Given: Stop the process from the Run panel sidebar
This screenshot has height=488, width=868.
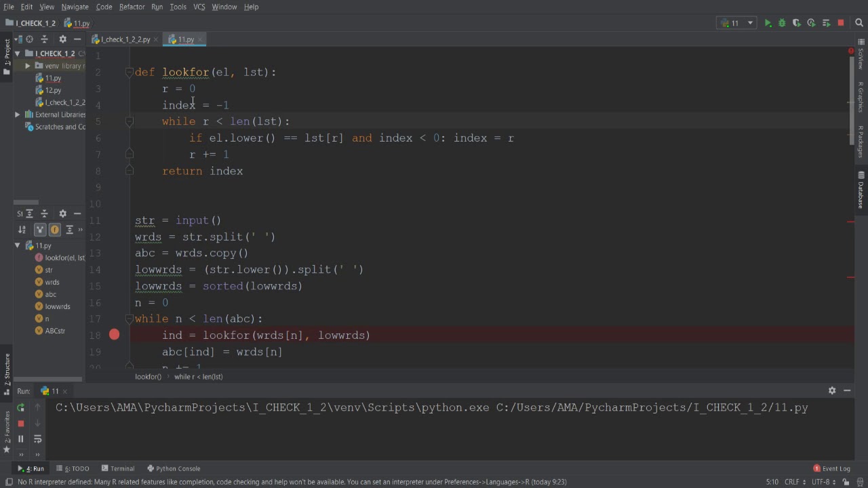Looking at the screenshot, I should [x=20, y=423].
